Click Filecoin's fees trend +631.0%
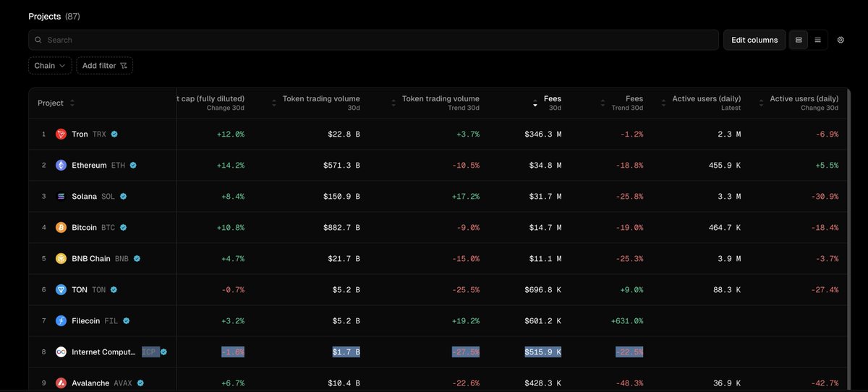Image resolution: width=868 pixels, height=392 pixels. [627, 320]
